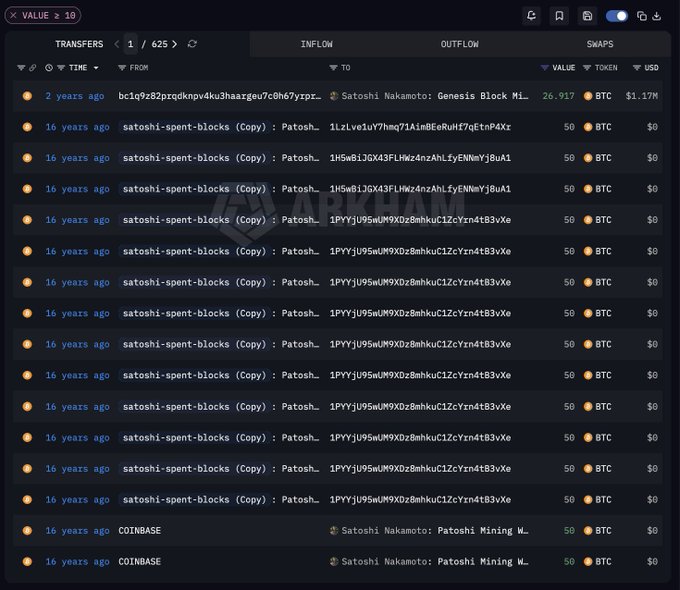680x590 pixels.
Task: Open the TRANSFERS tab
Action: 79,44
